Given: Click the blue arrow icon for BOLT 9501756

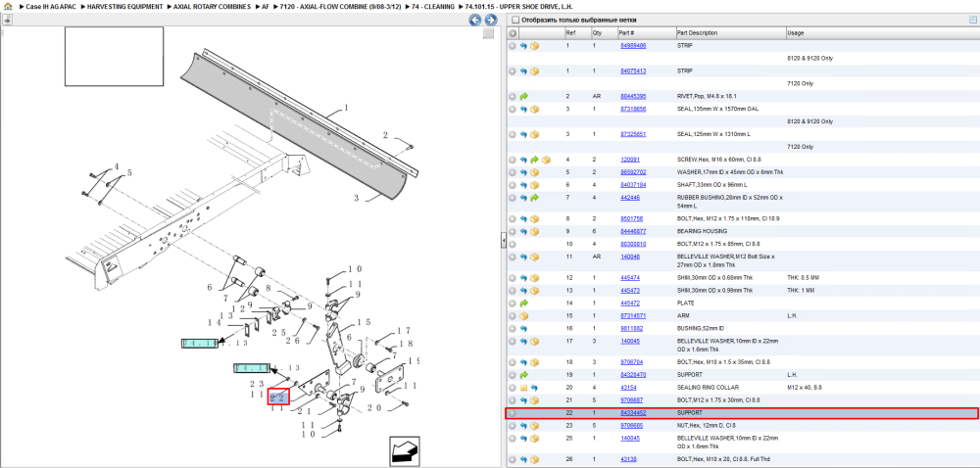Looking at the screenshot, I should pyautogui.click(x=523, y=219).
